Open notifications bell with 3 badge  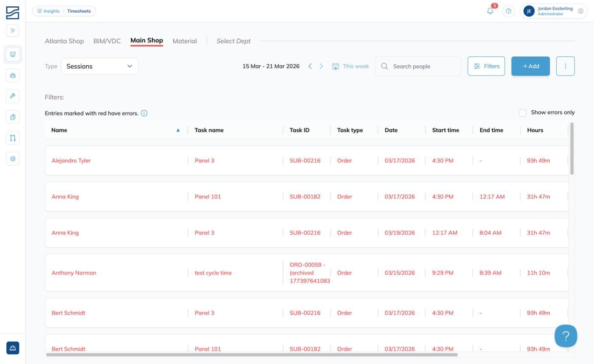click(490, 11)
